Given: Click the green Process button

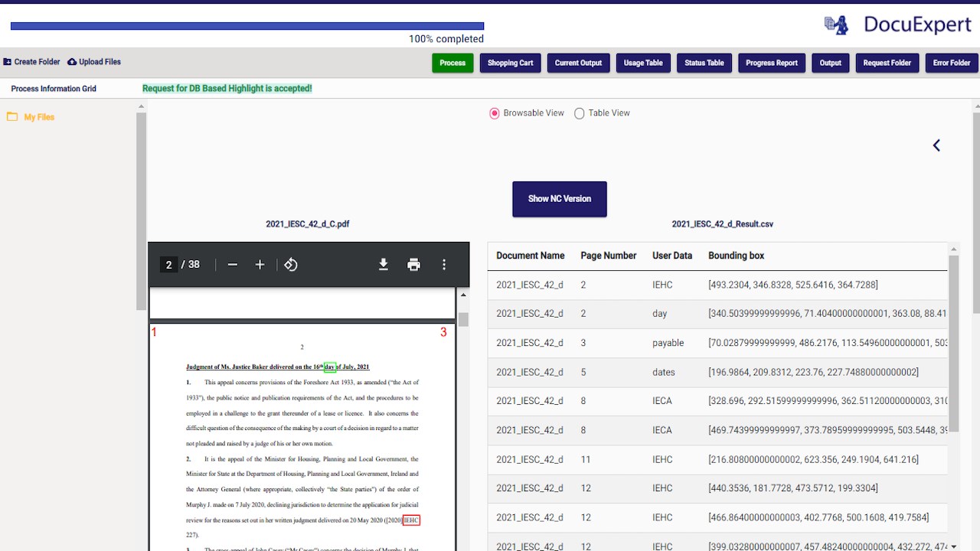Looking at the screenshot, I should coord(452,63).
